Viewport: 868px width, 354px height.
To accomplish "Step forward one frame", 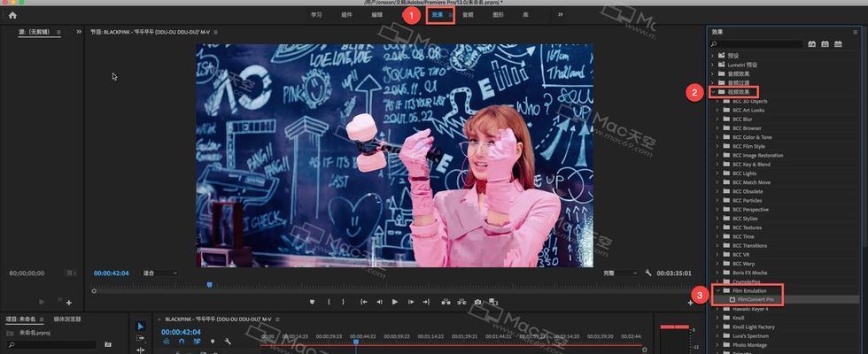I will pyautogui.click(x=411, y=302).
